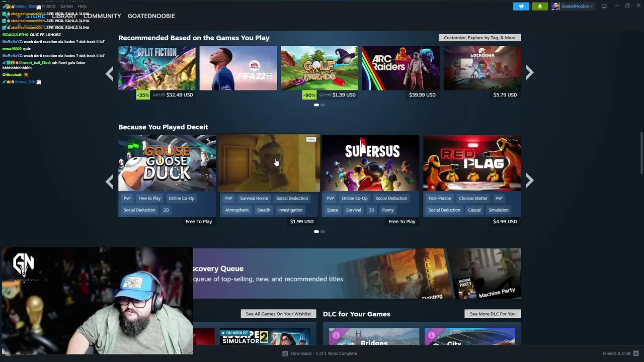Screen dimensions: 644x362
Task: Click the Simulation tag under Red Flag
Action: point(499,210)
